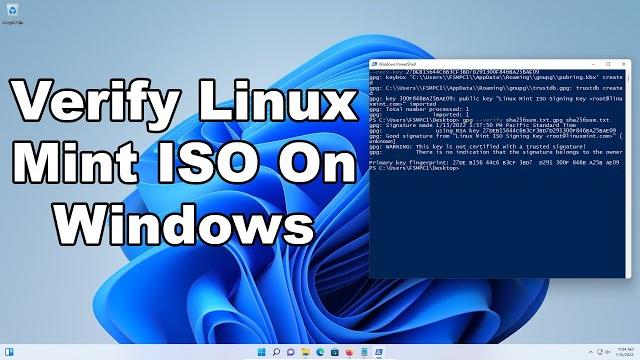Click the red app icon on the taskbar

(349, 352)
